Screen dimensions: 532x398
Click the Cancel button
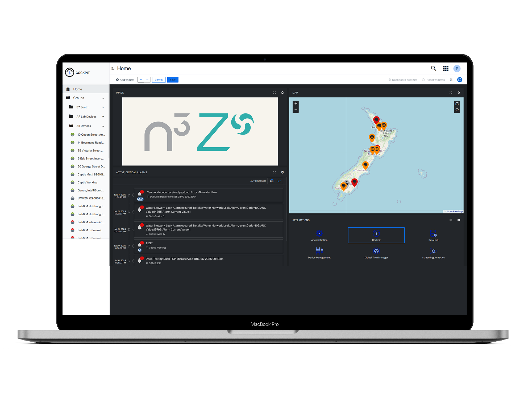159,80
